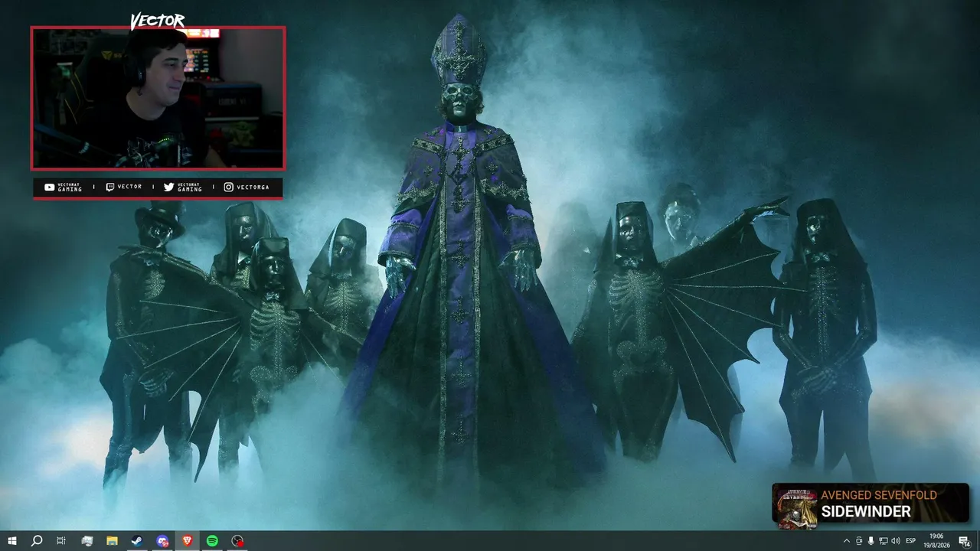Click the Meet Now tray icon

pos(859,541)
